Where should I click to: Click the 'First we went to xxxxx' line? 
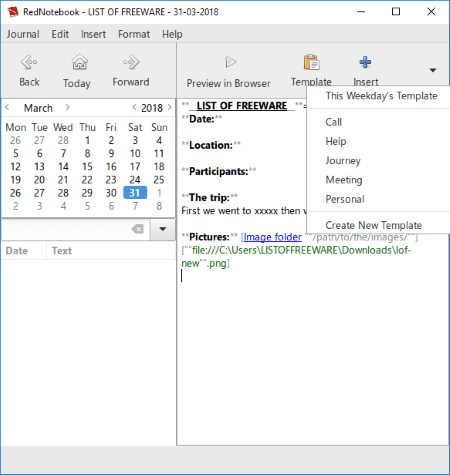(243, 211)
